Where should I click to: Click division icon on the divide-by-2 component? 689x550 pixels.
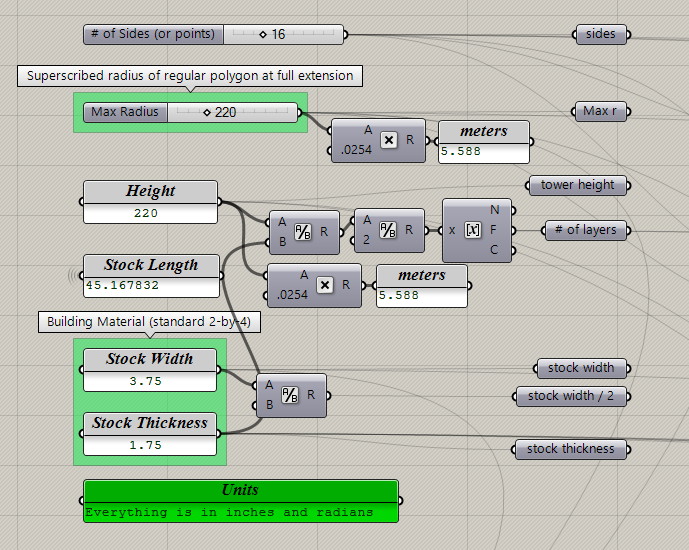pyautogui.click(x=388, y=230)
